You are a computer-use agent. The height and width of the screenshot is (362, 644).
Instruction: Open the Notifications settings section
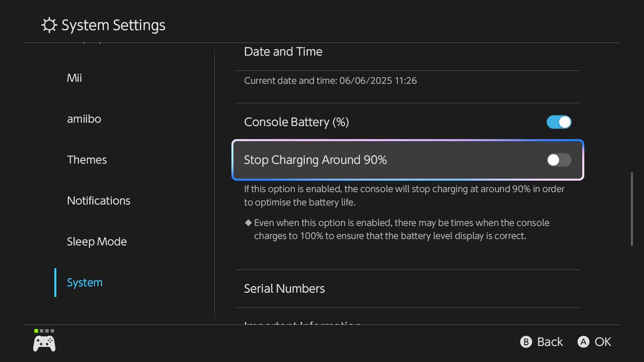[98, 201]
